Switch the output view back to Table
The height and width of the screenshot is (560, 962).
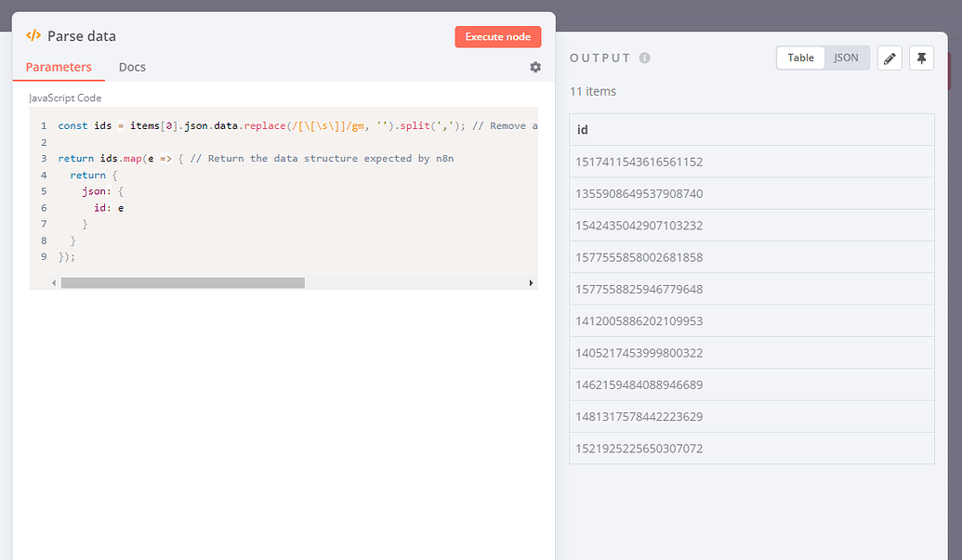(800, 57)
